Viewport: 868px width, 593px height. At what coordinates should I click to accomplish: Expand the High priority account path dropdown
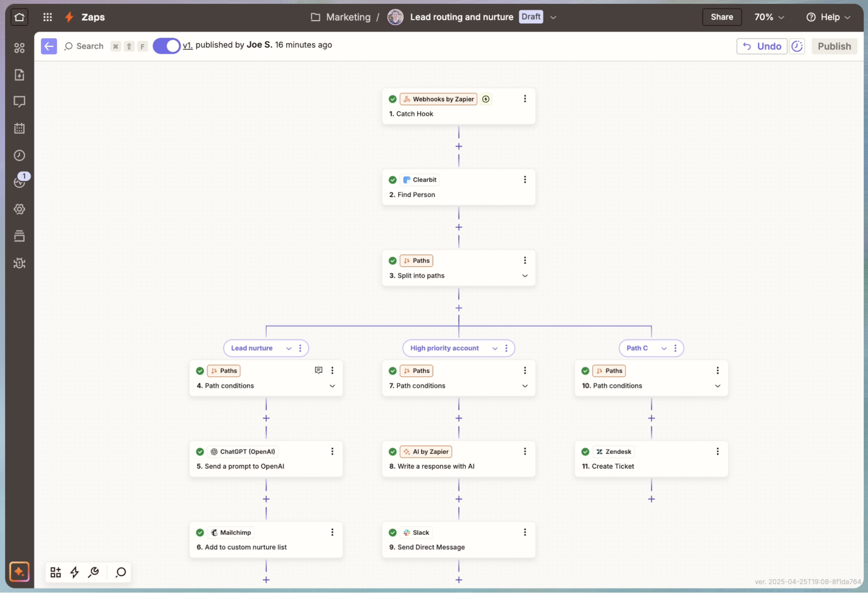click(x=495, y=348)
